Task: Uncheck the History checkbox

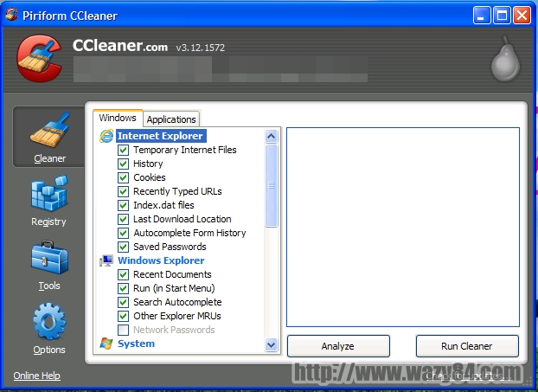Action: coord(123,164)
